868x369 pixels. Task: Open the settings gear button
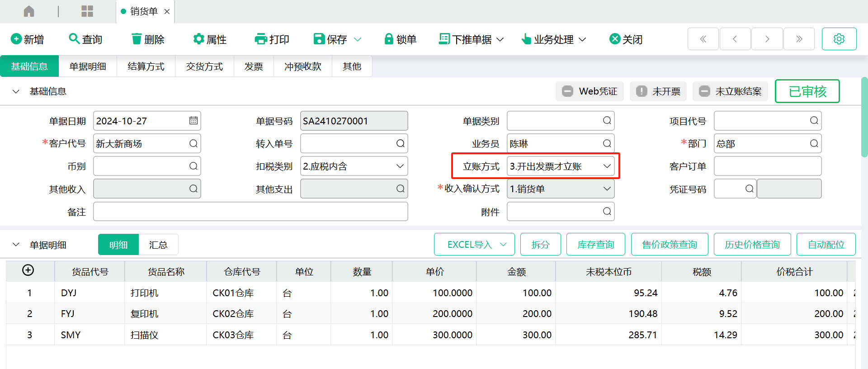point(839,39)
